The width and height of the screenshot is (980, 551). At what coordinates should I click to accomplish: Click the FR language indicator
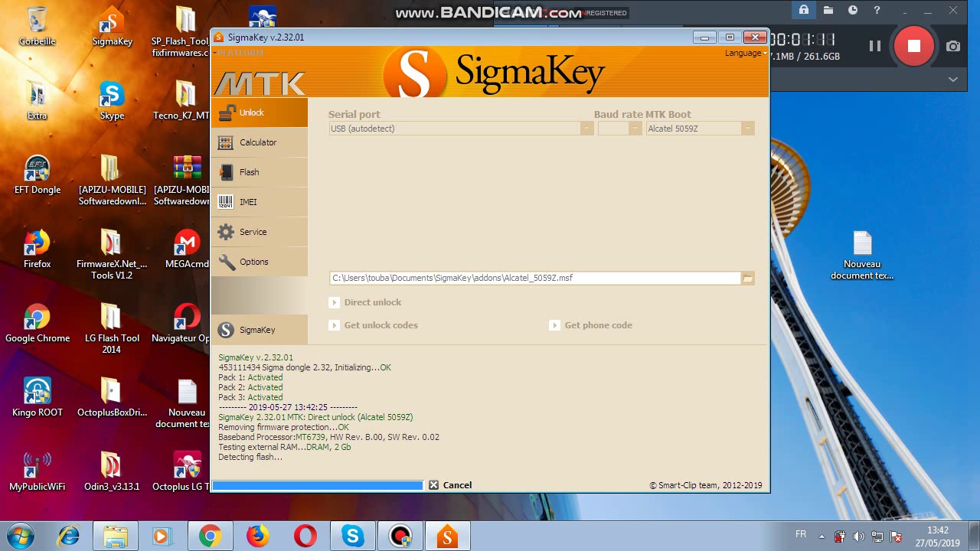801,534
